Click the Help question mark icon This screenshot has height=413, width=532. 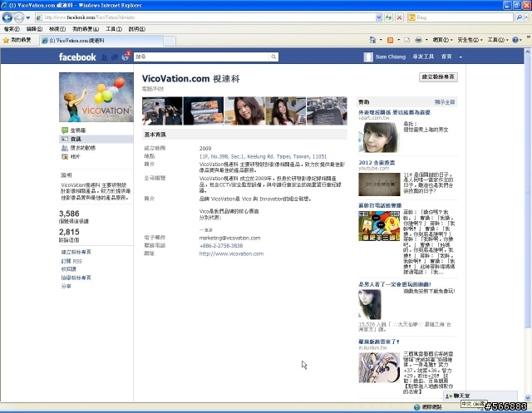[x=515, y=40]
